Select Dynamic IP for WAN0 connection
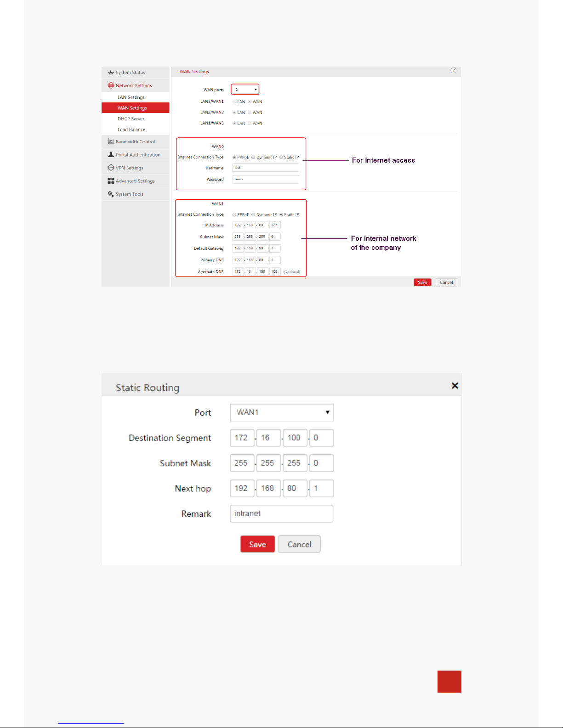Screen dimensions: 563x728 [x=253, y=158]
